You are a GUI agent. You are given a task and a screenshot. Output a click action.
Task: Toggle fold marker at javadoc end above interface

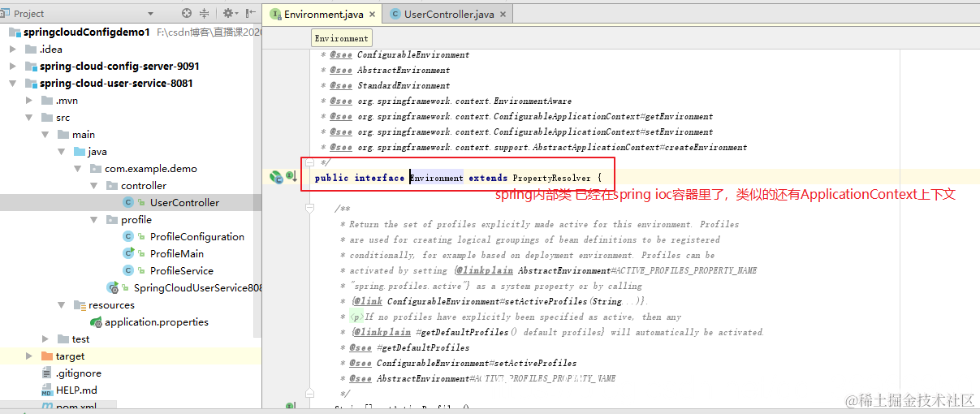tap(309, 162)
